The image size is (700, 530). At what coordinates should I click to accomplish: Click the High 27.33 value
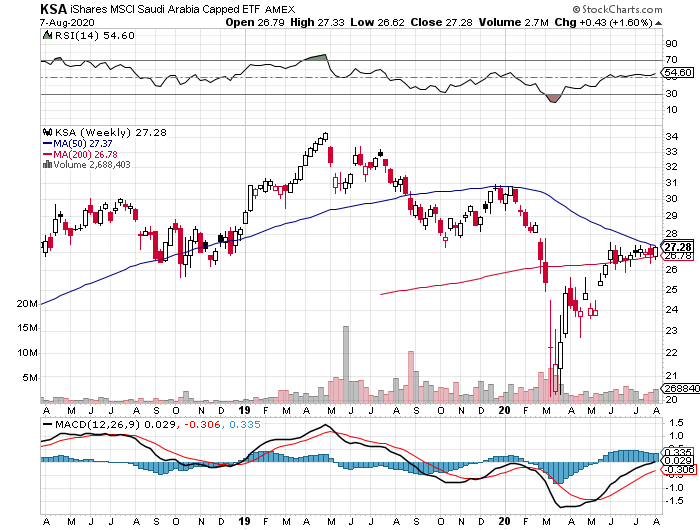click(317, 22)
